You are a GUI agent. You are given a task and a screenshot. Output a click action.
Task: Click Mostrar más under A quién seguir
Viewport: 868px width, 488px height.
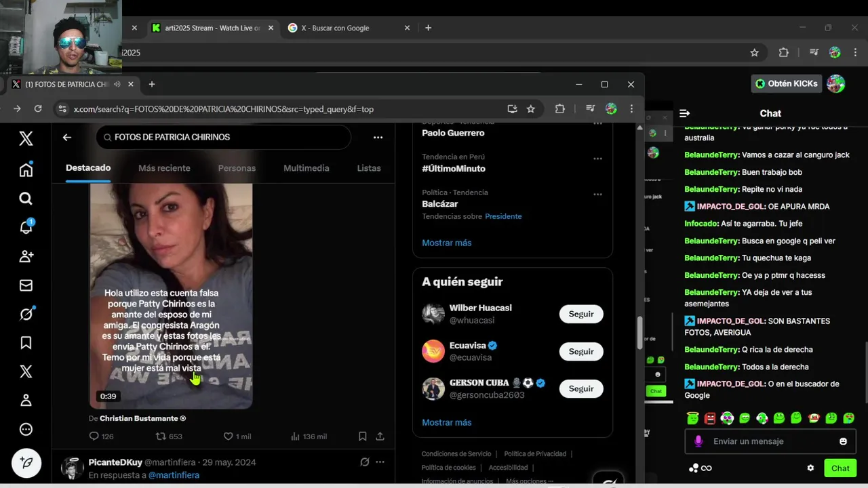[446, 422]
